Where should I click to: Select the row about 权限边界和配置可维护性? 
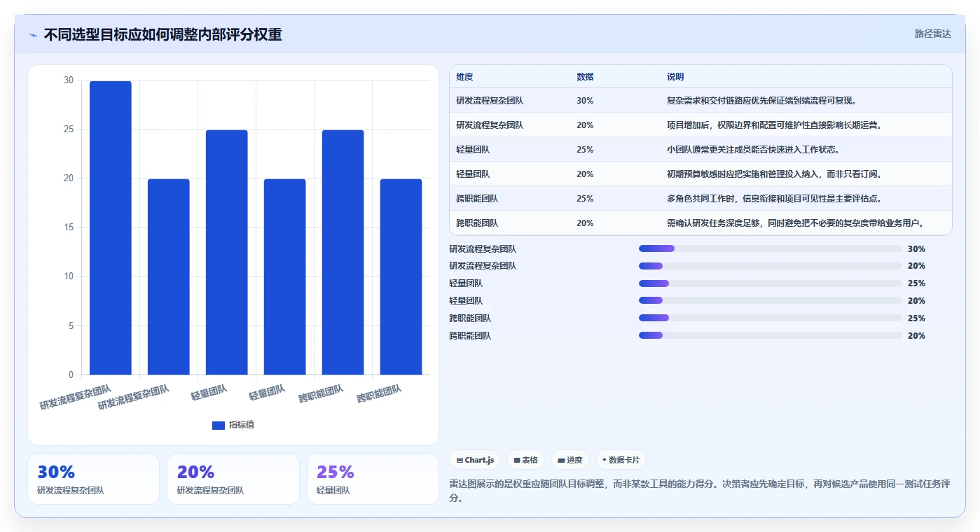701,125
